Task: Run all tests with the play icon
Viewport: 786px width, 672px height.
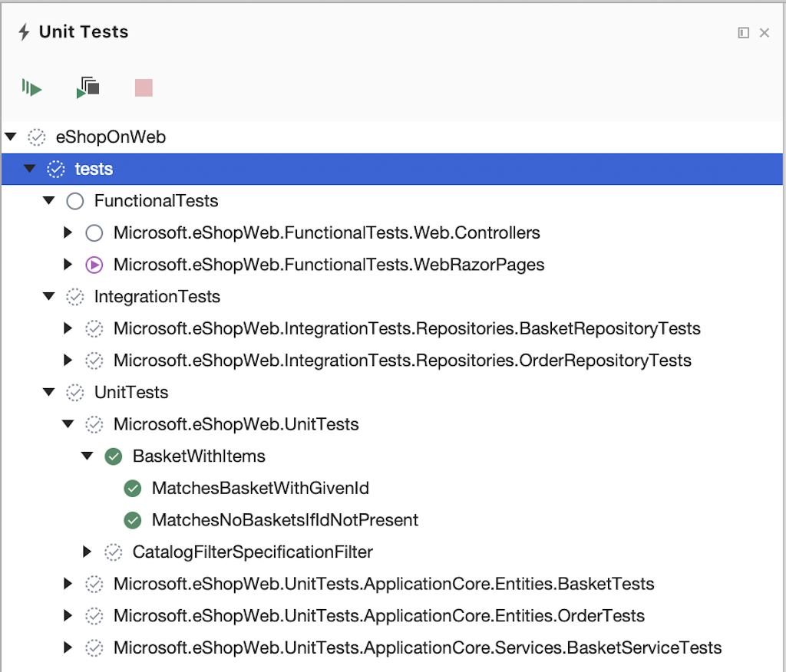Action: (31, 88)
